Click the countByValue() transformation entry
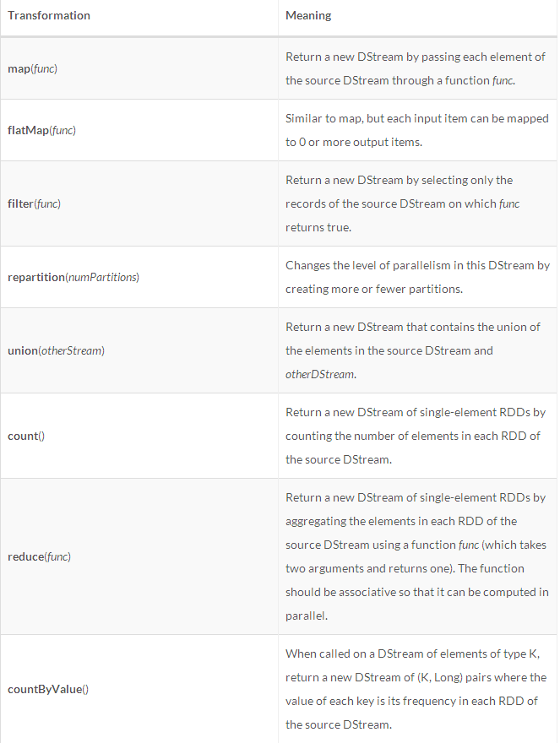 48,690
